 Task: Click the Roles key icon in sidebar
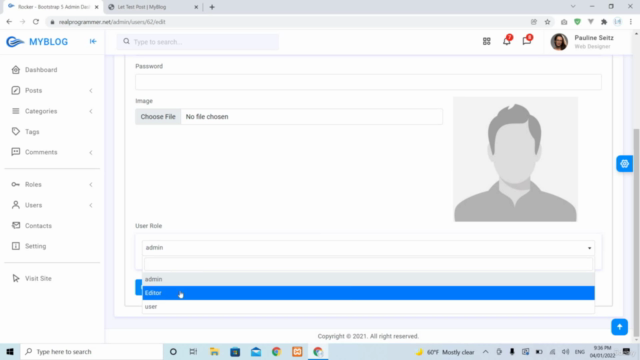pyautogui.click(x=16, y=184)
